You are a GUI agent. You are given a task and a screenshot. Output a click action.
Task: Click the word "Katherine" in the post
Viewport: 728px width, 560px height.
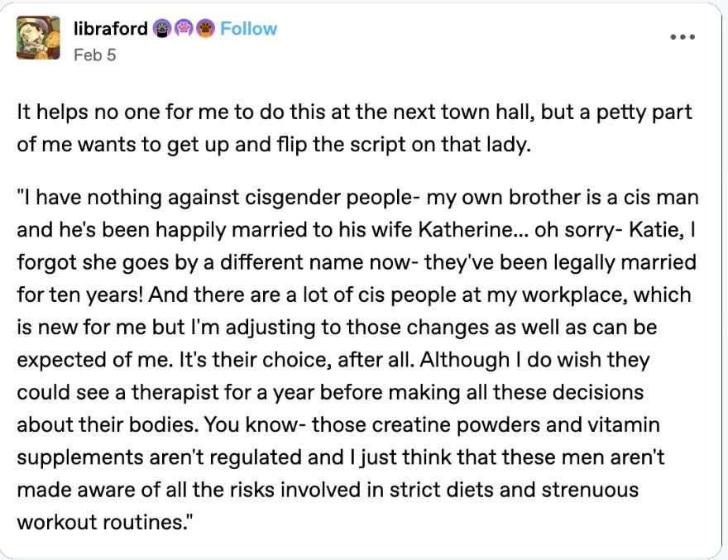(465, 229)
